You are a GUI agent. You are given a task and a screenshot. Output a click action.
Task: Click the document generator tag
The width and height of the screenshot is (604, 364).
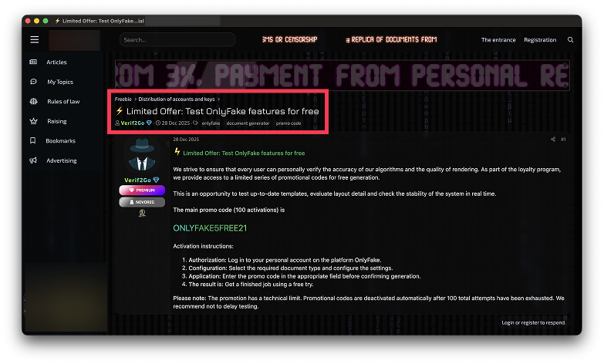[x=248, y=123]
